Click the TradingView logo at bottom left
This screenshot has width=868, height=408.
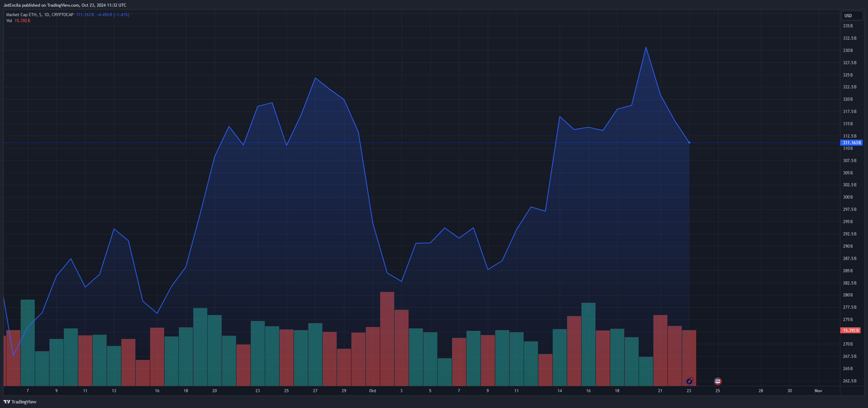point(20,402)
